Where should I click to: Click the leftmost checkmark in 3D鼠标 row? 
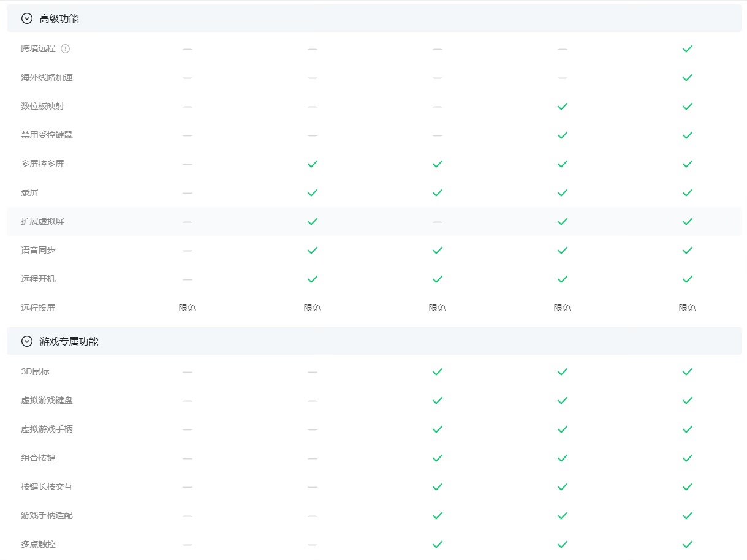click(x=437, y=371)
